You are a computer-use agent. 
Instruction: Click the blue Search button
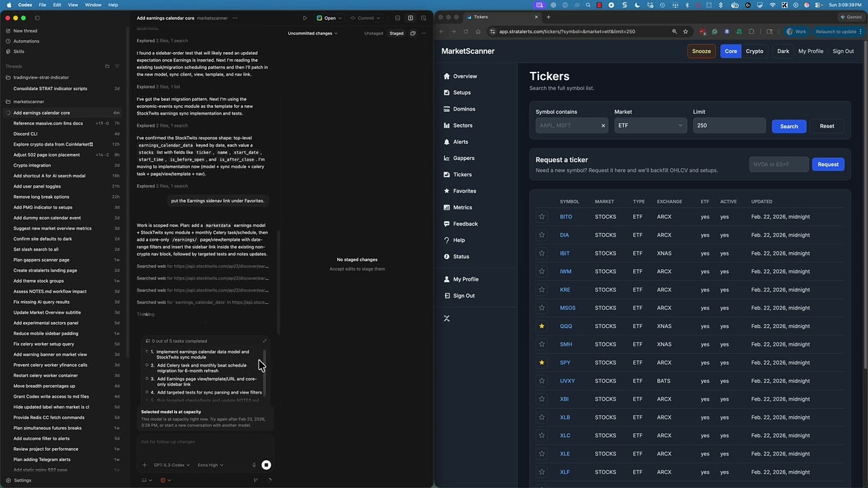[x=789, y=126]
